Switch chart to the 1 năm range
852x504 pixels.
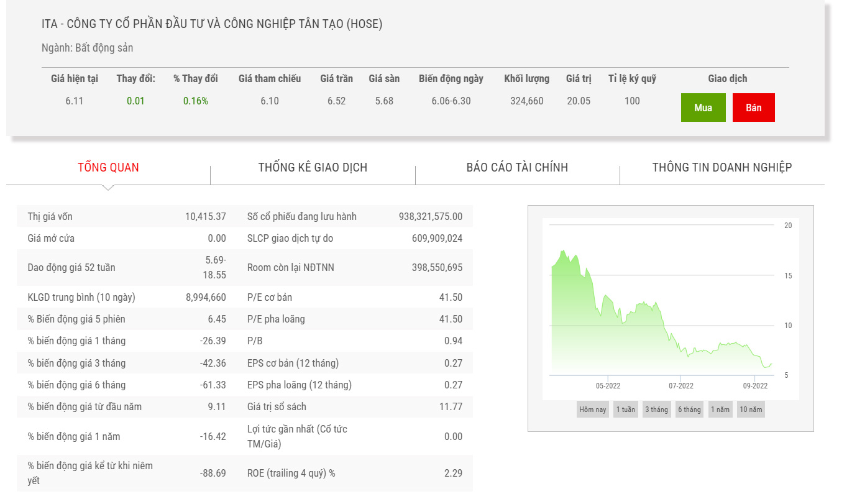coord(720,410)
